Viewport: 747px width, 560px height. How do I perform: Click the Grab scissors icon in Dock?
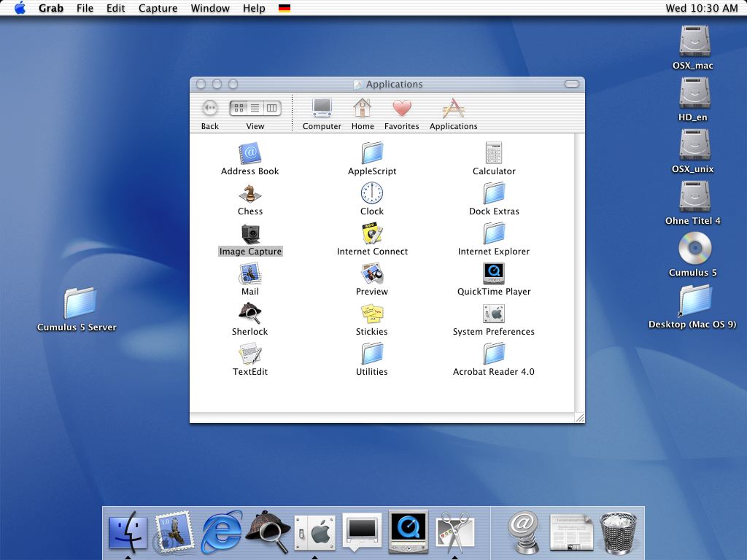click(x=455, y=532)
